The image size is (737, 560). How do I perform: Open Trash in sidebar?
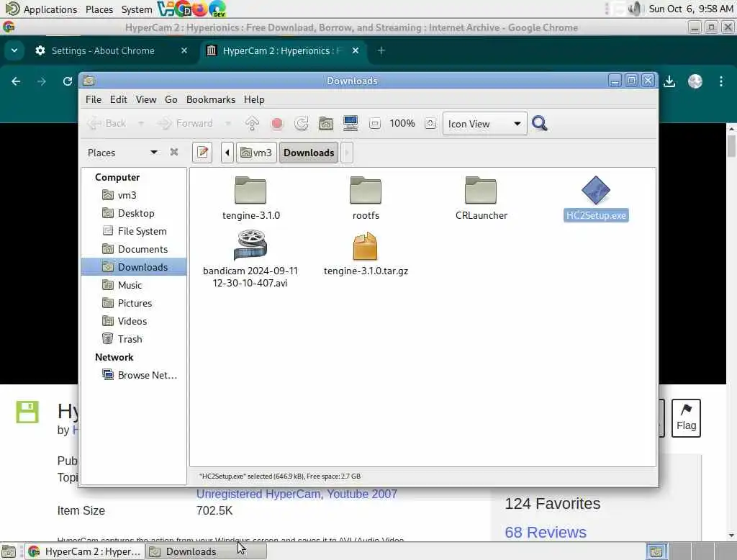pyautogui.click(x=134, y=339)
